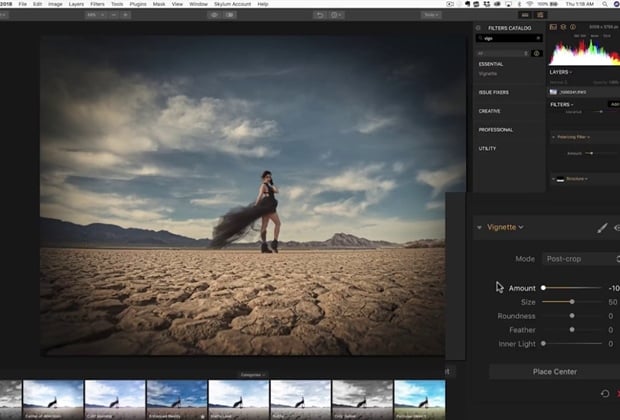Open the Post-crop Mode dropdown

coord(581,259)
